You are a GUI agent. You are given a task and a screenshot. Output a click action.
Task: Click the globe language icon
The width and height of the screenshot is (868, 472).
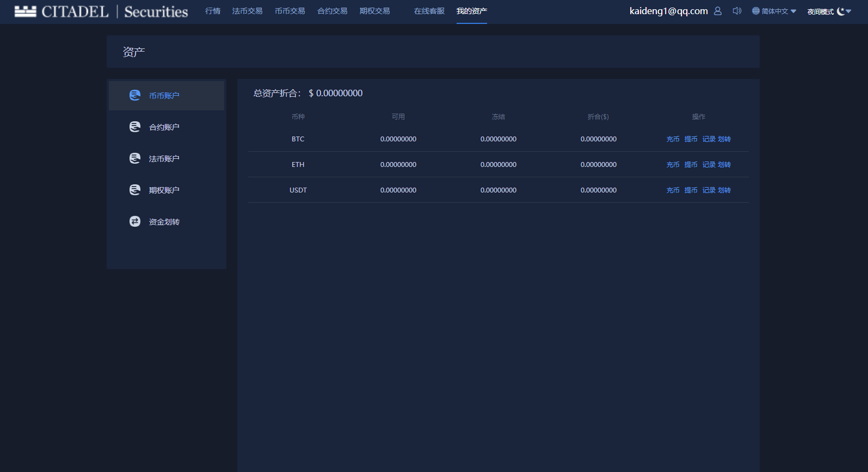pyautogui.click(x=756, y=11)
